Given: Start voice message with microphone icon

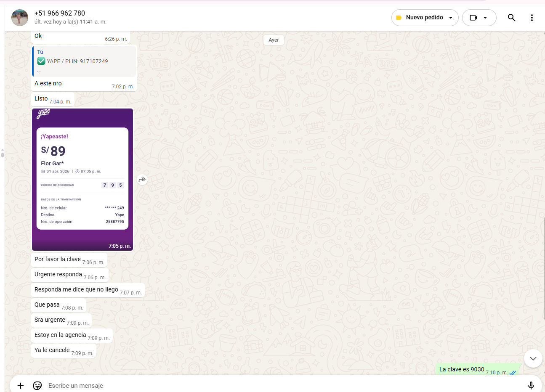Looking at the screenshot, I should (x=531, y=385).
